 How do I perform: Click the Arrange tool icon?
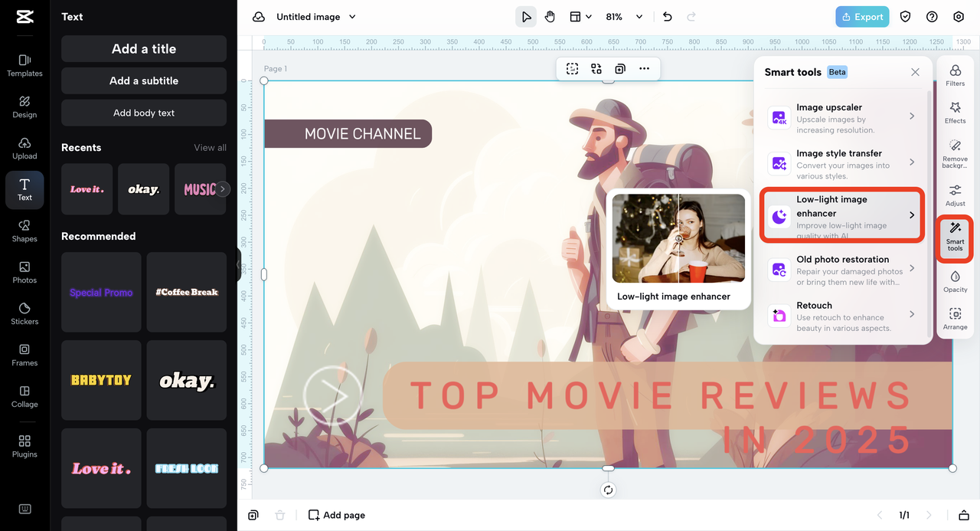point(955,318)
